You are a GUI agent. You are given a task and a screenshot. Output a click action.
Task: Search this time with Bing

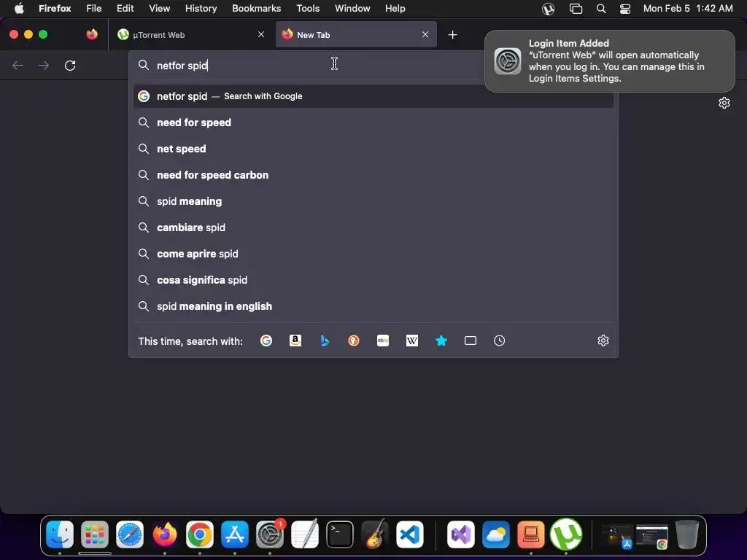[x=325, y=341]
